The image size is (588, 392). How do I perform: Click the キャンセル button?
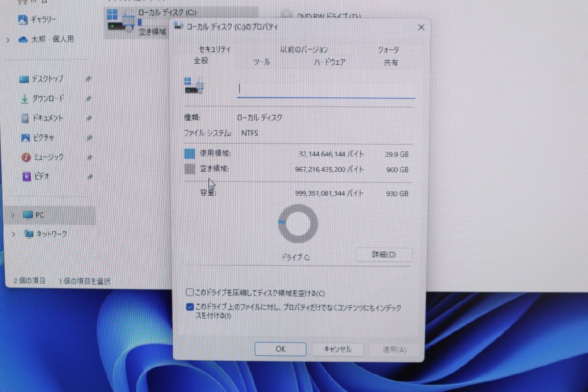(x=338, y=349)
